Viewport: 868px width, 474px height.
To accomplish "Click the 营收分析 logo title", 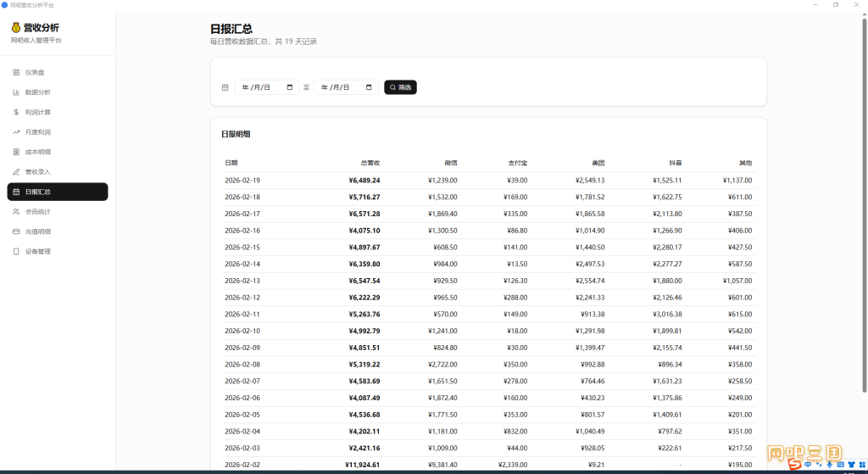I will click(41, 28).
